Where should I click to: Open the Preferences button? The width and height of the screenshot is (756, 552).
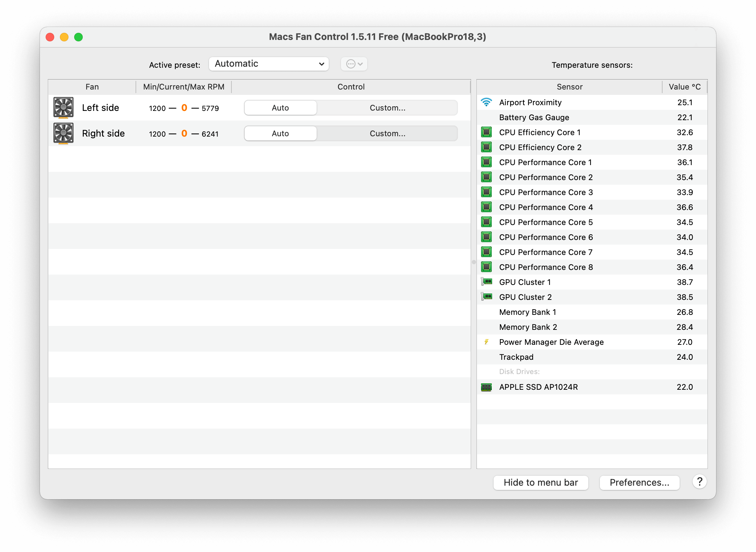click(639, 482)
